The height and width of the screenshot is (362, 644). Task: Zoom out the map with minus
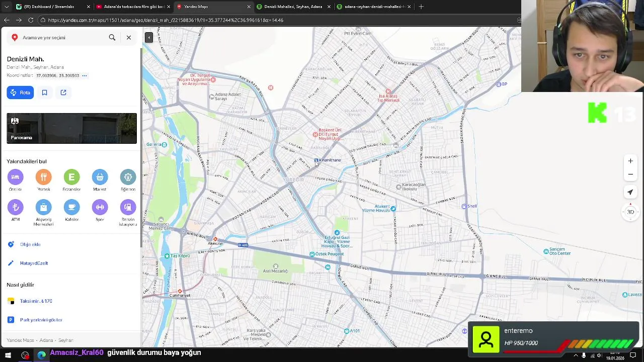coord(630,174)
